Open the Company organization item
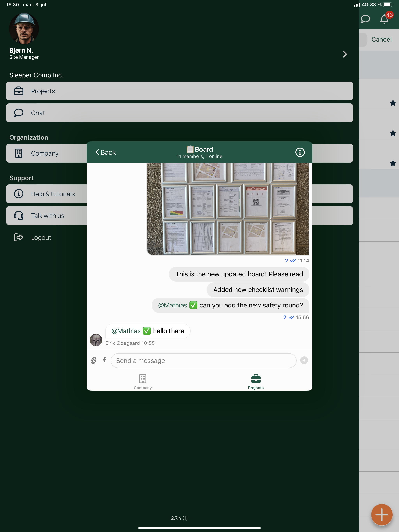Screen dimensions: 399x532 pyautogui.click(x=46, y=153)
